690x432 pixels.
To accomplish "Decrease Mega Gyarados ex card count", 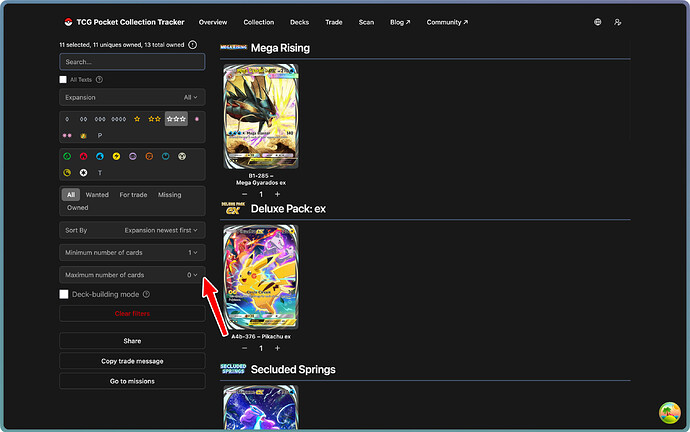I will (245, 194).
